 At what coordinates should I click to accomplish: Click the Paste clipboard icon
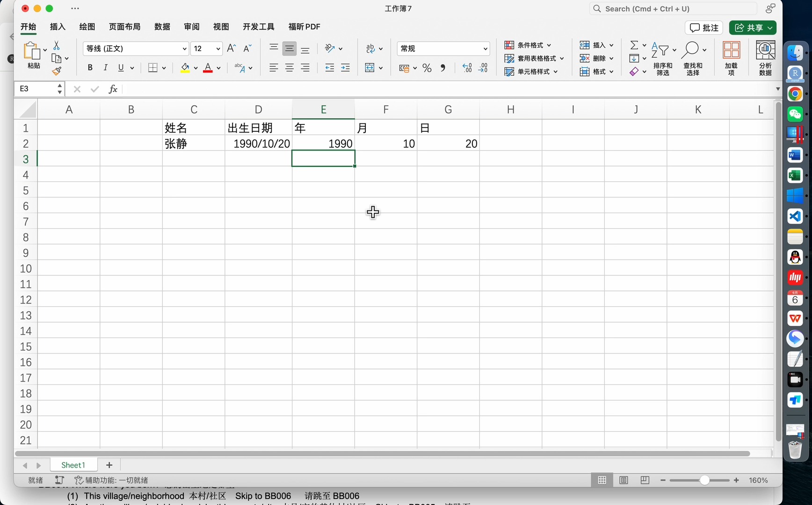click(x=32, y=50)
